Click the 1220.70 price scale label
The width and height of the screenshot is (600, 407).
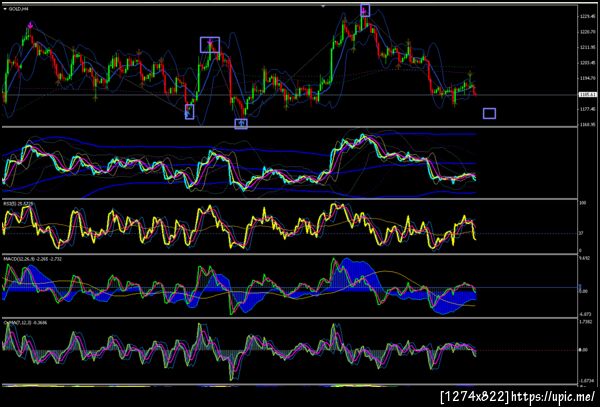coord(587,32)
